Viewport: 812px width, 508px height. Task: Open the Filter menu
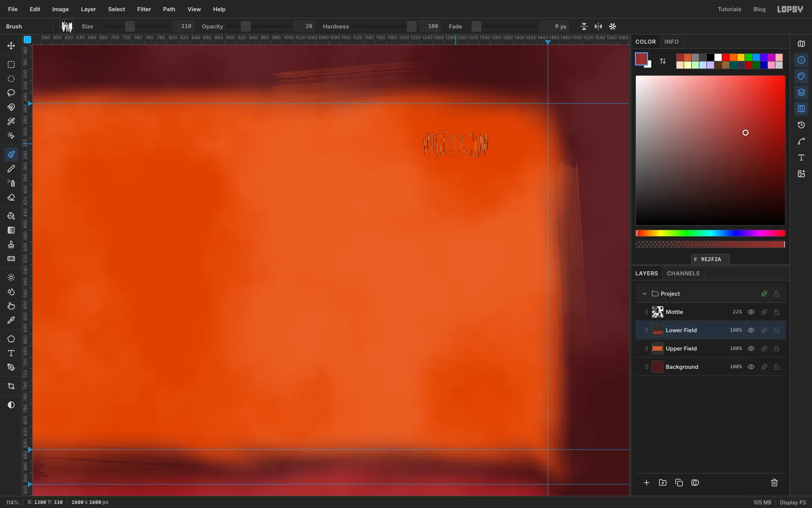(144, 9)
